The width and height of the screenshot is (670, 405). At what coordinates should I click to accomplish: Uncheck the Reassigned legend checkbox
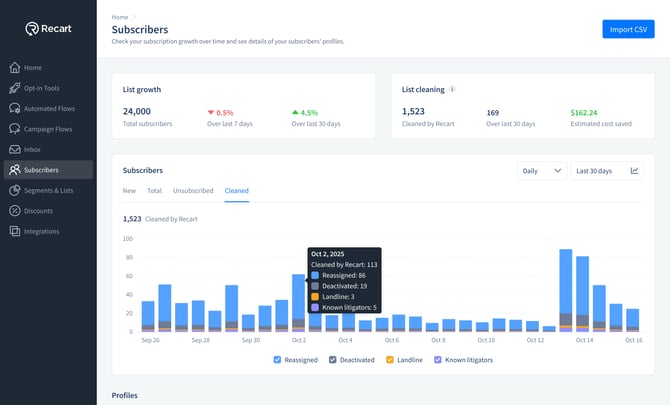278,360
